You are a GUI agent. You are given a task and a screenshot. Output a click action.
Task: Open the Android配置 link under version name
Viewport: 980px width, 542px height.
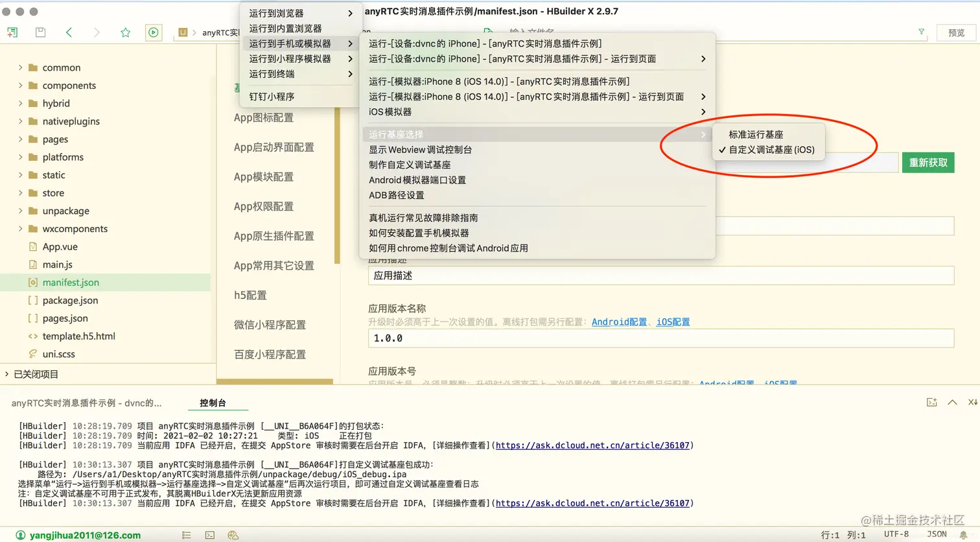pyautogui.click(x=619, y=322)
